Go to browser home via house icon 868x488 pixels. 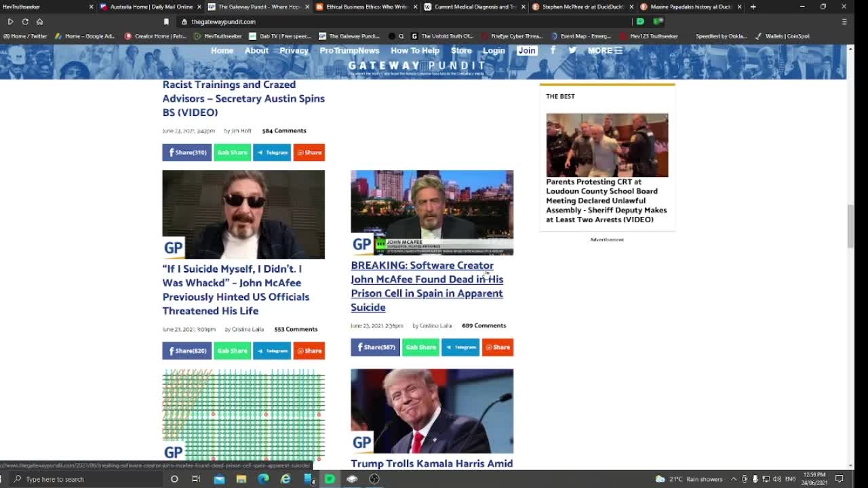(39, 22)
